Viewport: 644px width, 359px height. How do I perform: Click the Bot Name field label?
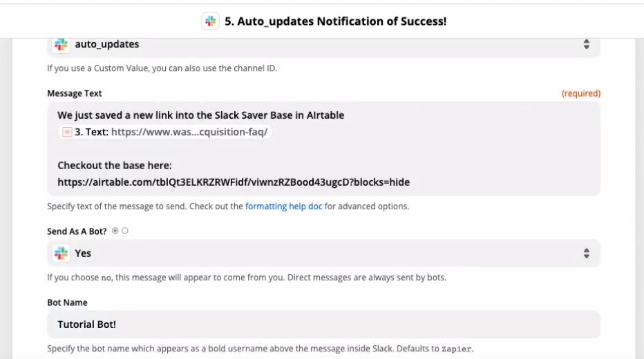67,303
